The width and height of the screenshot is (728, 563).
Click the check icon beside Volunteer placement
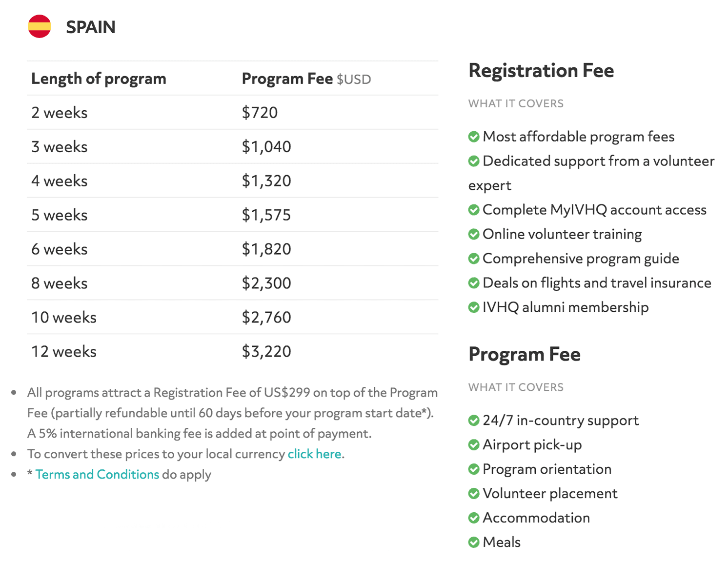(474, 494)
